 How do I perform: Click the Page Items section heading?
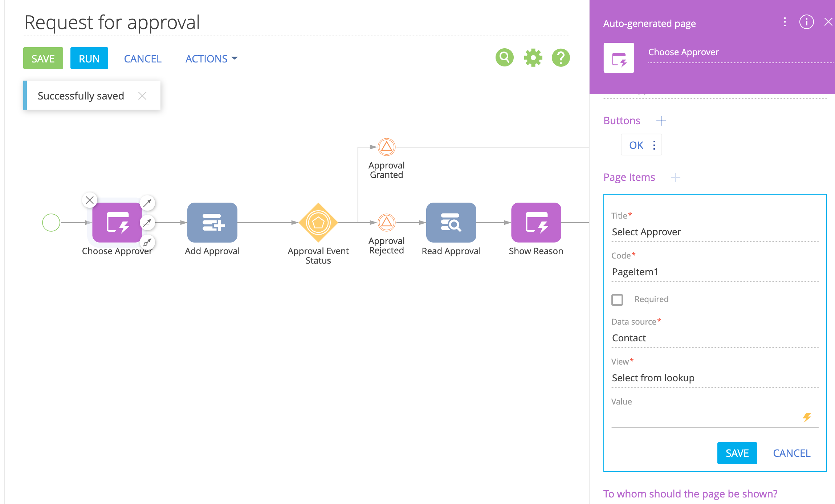coord(629,178)
